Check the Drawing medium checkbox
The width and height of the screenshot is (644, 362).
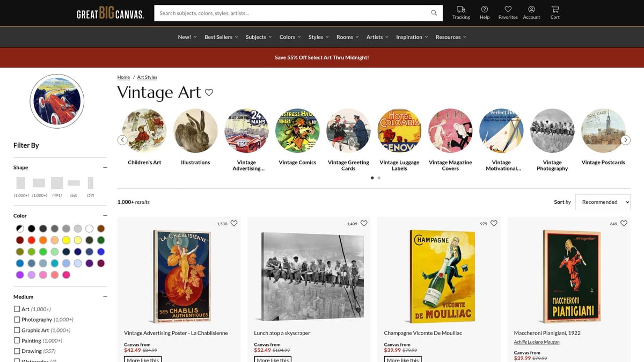(17, 351)
